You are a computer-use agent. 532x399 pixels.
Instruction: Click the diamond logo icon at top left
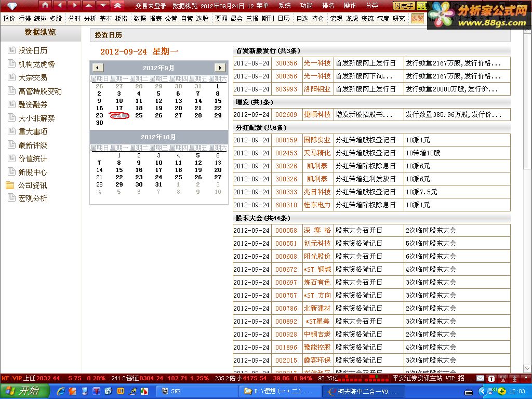(x=12, y=6)
